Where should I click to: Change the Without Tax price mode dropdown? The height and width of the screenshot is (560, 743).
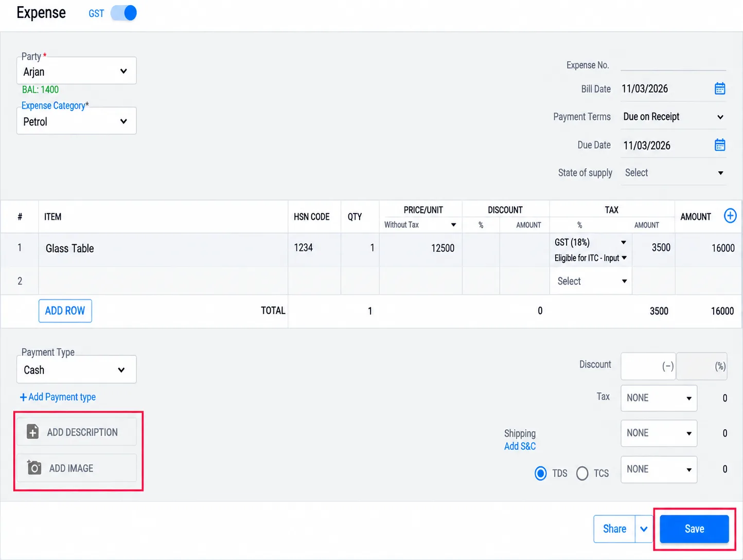coord(420,225)
